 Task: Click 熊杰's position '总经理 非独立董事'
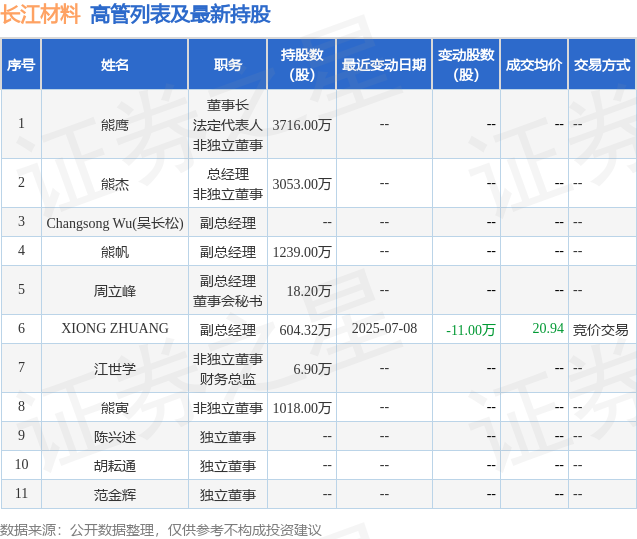[228, 184]
